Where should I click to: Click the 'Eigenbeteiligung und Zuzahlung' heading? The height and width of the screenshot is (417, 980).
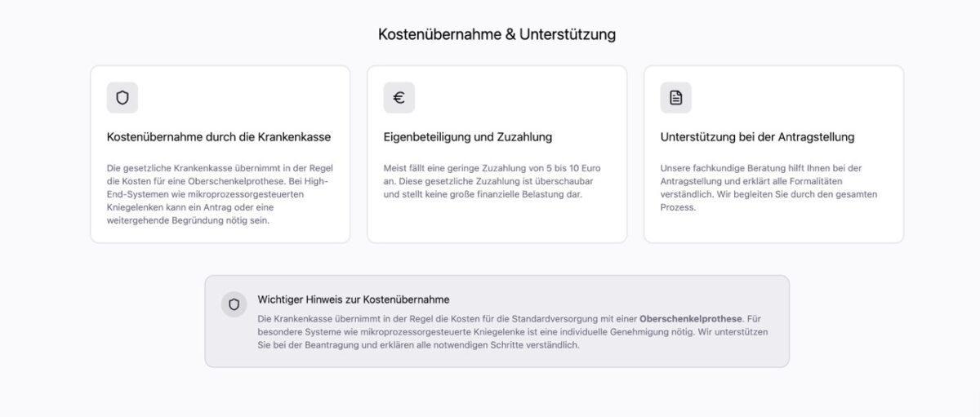click(468, 137)
